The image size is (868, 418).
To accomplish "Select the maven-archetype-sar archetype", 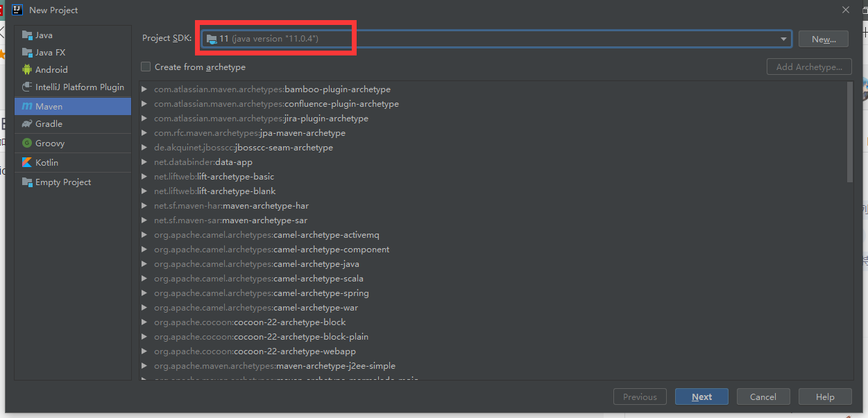I will (229, 220).
